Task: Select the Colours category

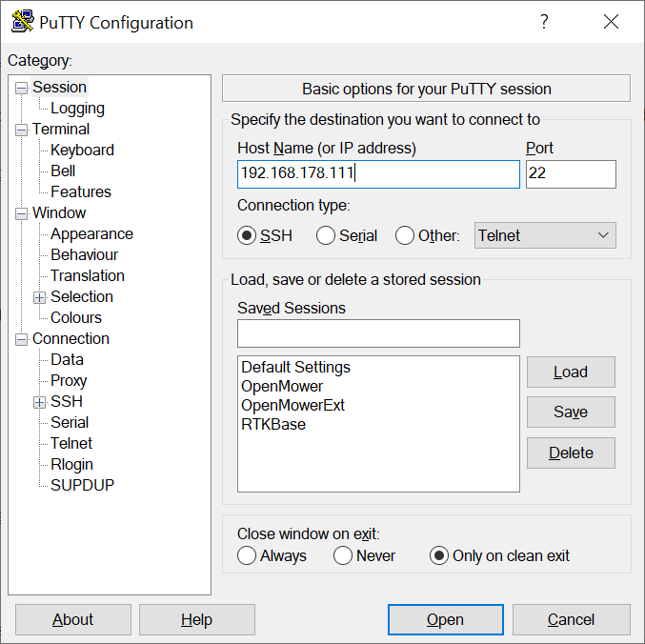Action: [76, 318]
